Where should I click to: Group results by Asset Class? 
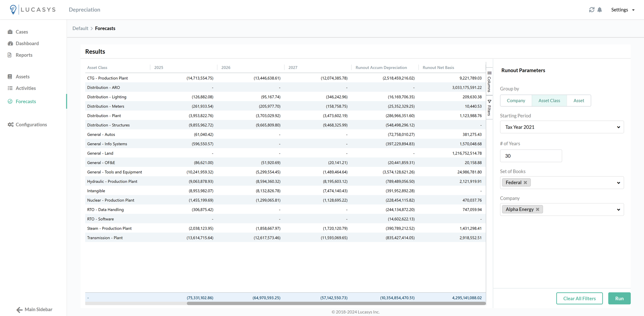(549, 101)
